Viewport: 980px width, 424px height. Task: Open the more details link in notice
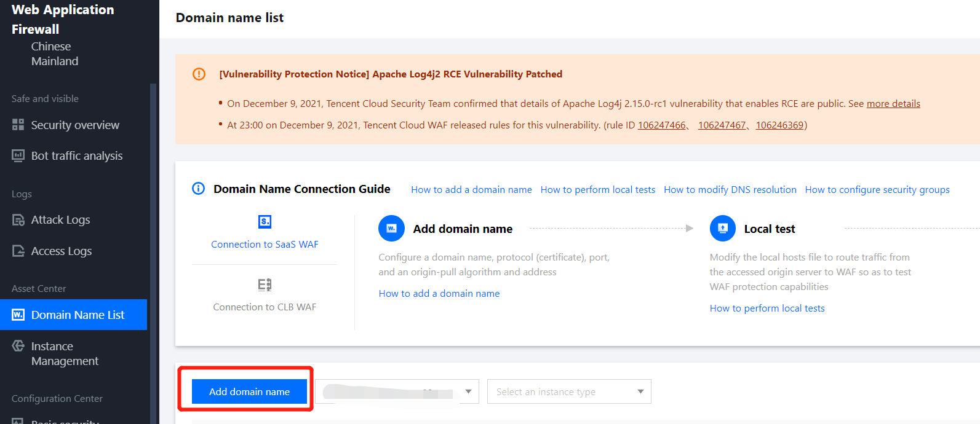point(893,103)
